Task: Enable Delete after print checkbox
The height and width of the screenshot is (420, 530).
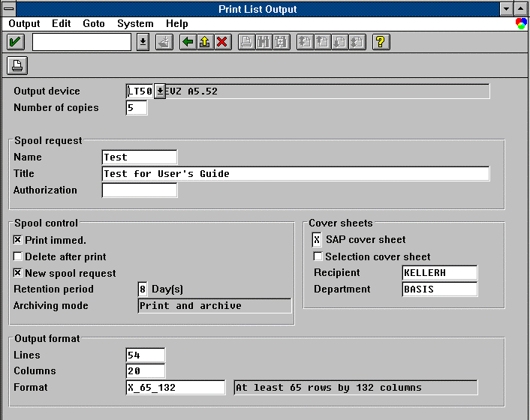Action: coord(18,257)
